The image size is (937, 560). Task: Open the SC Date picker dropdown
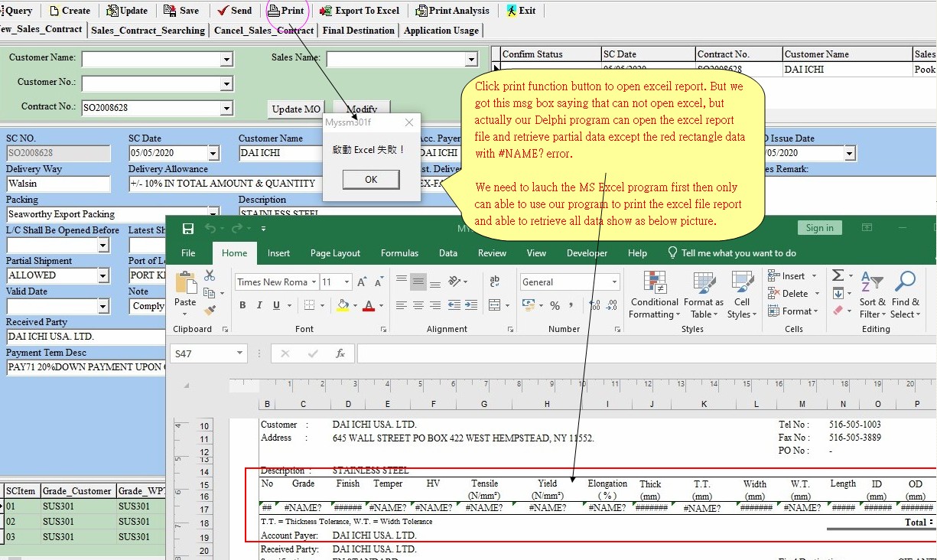click(213, 153)
